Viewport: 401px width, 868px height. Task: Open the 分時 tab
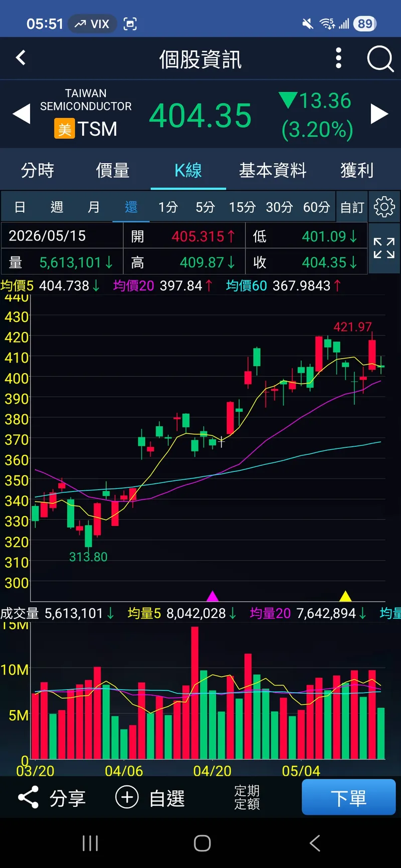pyautogui.click(x=38, y=170)
